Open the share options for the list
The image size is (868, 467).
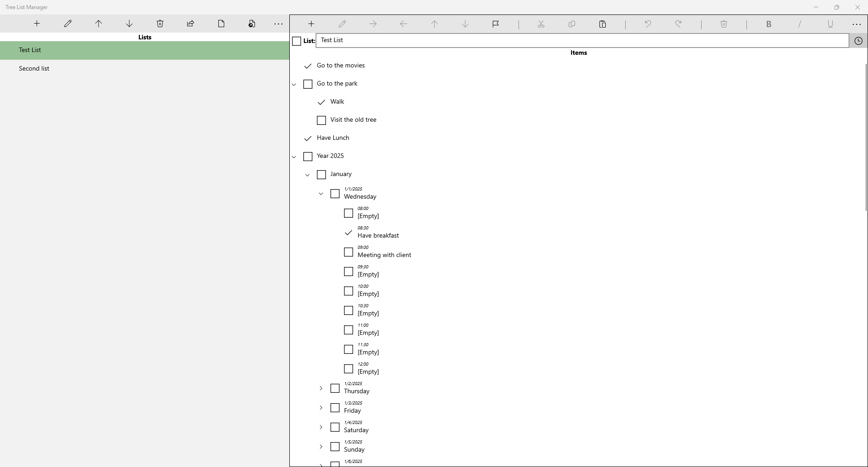[190, 24]
